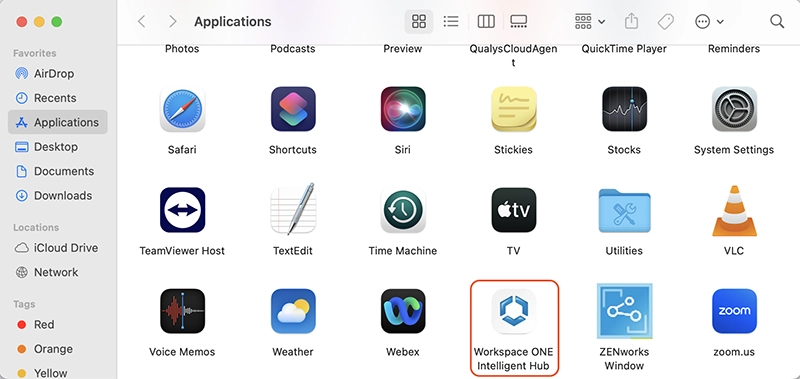Open the More actions ellipsis menu

click(709, 21)
